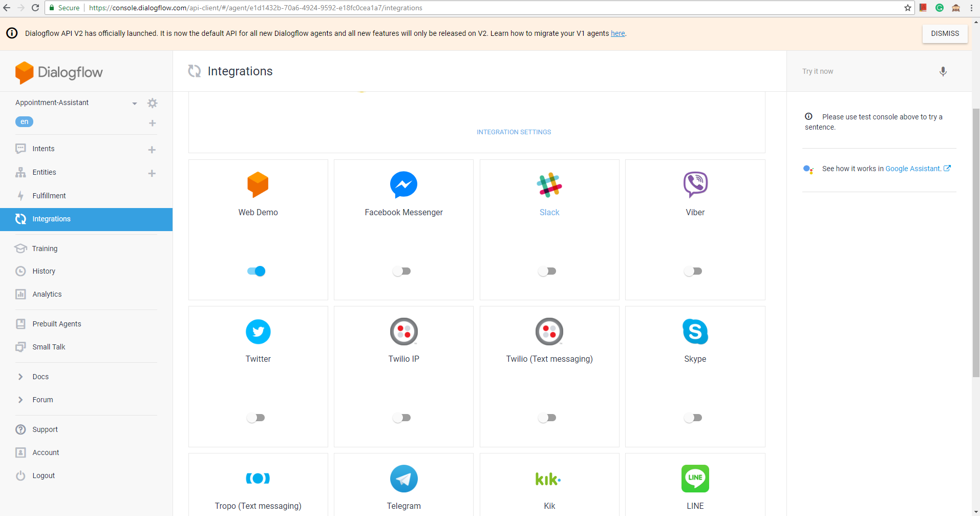Click the Viber logo icon
Viewport: 980px width, 516px height.
click(x=695, y=184)
